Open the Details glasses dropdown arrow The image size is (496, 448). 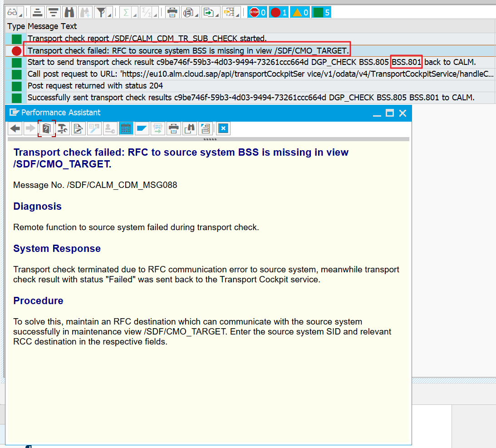click(21, 14)
